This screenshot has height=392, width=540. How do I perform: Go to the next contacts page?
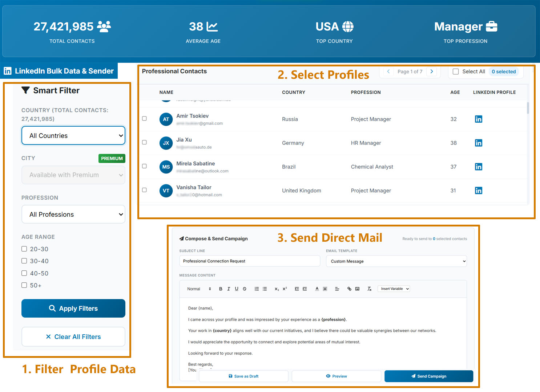click(432, 72)
